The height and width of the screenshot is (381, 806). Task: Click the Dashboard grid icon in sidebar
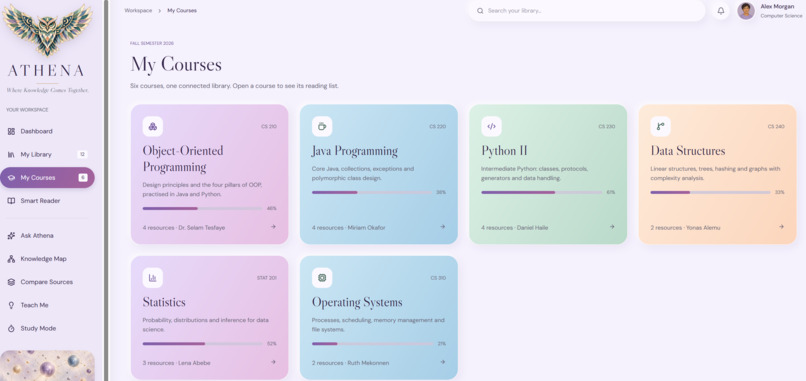tap(11, 132)
